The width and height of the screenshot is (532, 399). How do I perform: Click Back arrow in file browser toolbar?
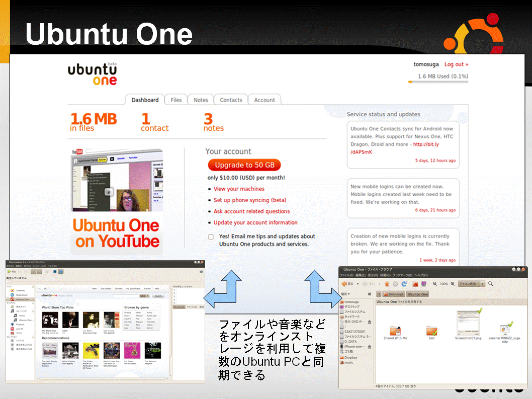click(347, 284)
